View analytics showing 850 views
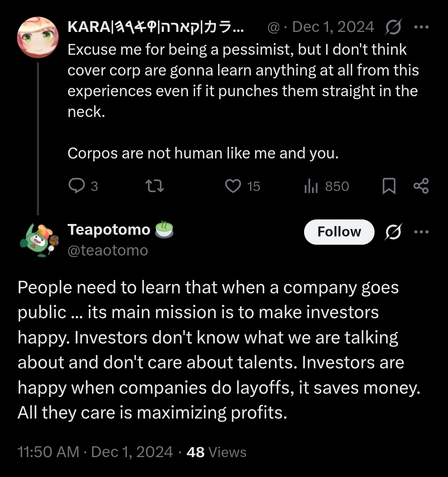This screenshot has height=477, width=448. coord(326,186)
